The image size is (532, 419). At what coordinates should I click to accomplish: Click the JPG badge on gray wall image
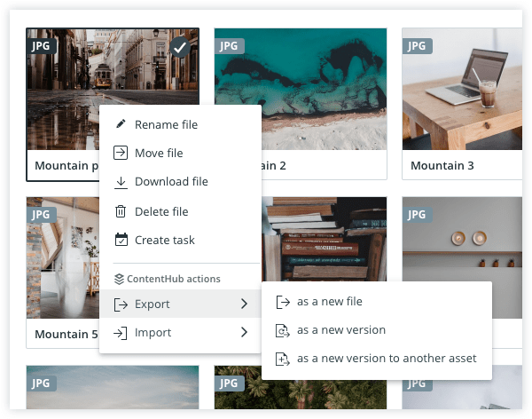point(417,215)
